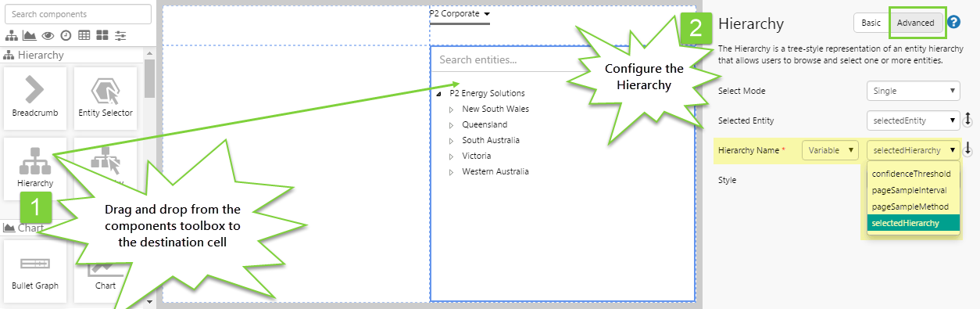Open the selectedHierarchy value dropdown
Viewport: 980px width, 309px height.
[x=914, y=149]
